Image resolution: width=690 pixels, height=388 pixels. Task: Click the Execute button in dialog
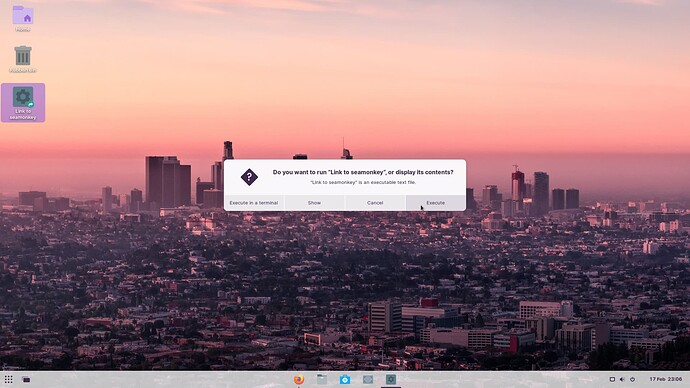click(436, 203)
